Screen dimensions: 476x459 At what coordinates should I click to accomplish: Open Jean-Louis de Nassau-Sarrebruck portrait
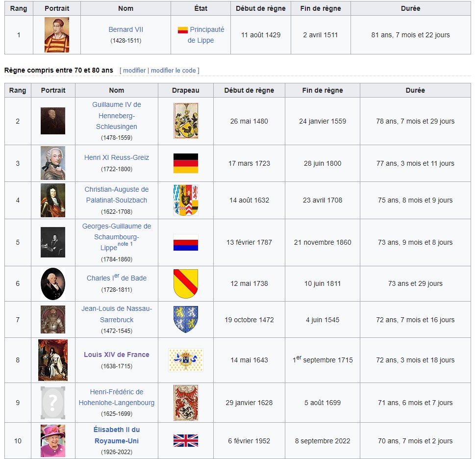53,320
